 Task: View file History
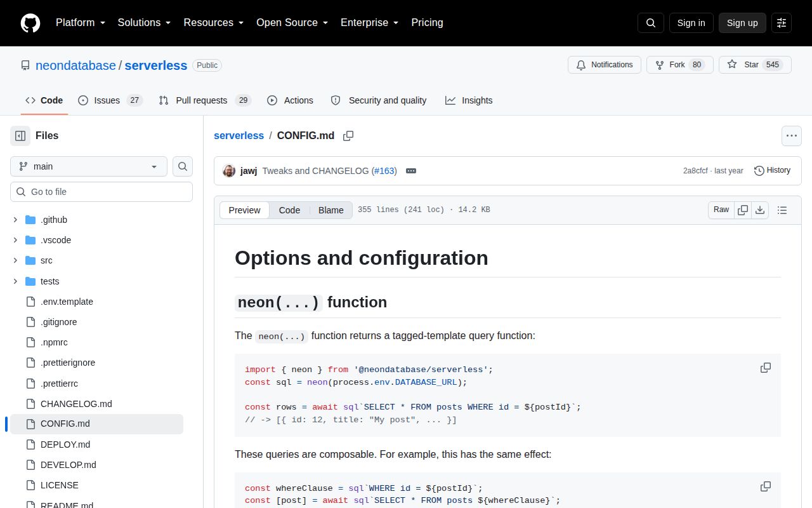(x=772, y=170)
